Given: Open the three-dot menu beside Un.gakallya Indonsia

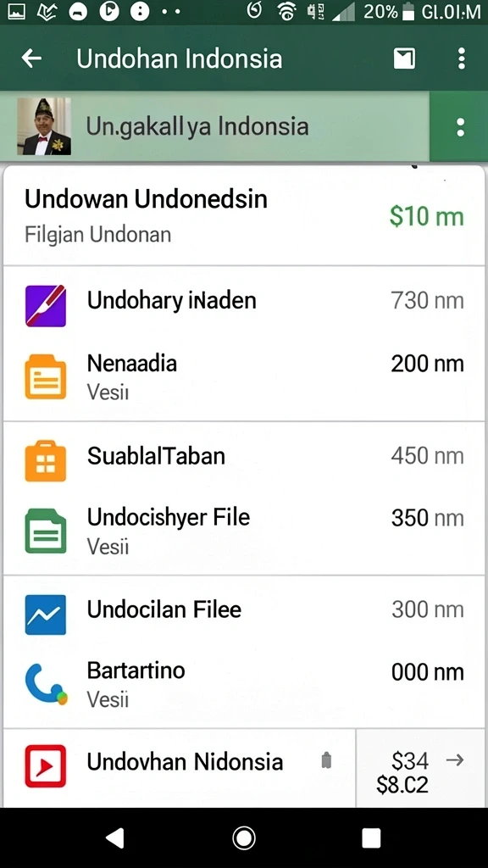Looking at the screenshot, I should (x=460, y=127).
